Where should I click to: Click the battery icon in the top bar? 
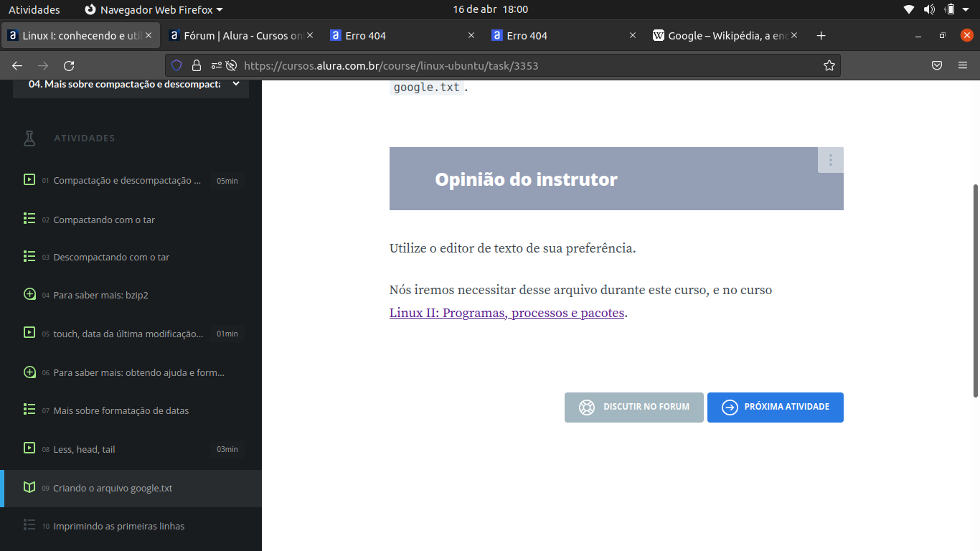click(x=950, y=9)
